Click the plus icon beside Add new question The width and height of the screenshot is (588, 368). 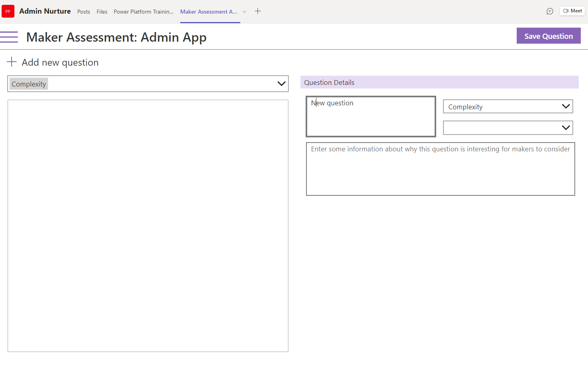(x=11, y=62)
